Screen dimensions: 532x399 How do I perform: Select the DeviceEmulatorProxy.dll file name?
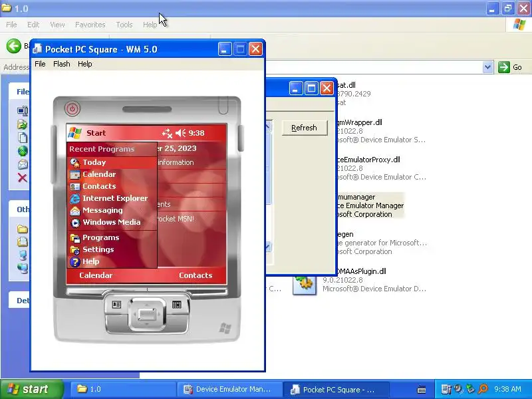(x=368, y=160)
